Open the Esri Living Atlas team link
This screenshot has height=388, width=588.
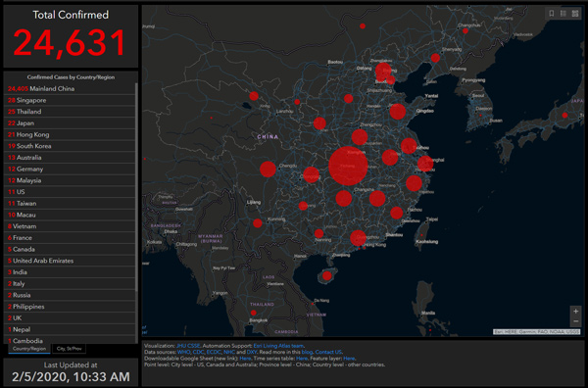[278, 346]
